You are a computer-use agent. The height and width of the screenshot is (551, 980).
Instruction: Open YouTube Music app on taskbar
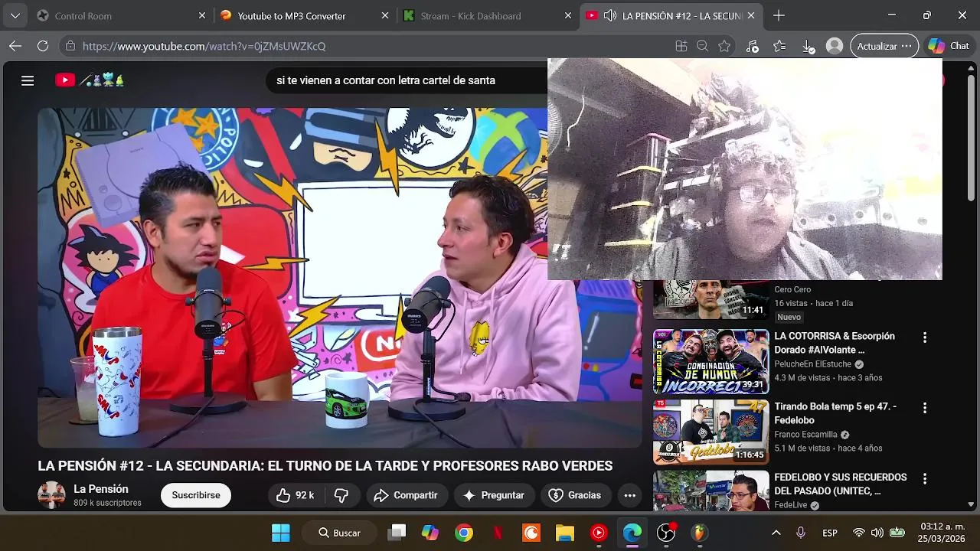599,533
